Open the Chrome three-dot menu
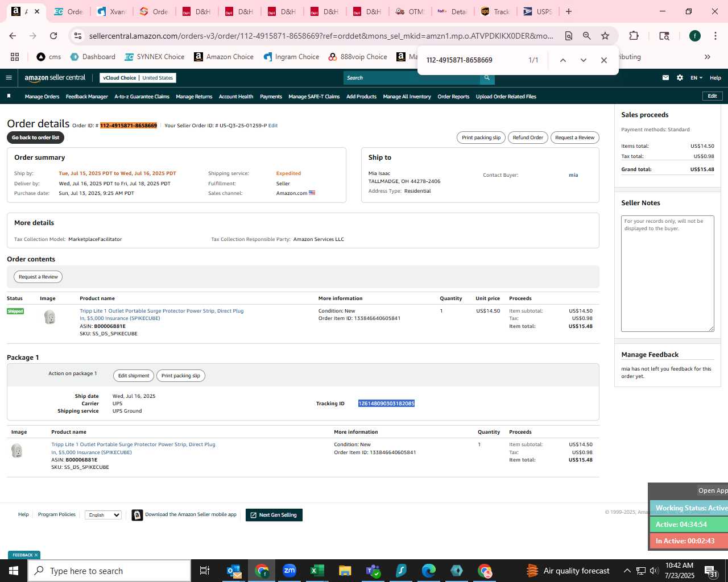Image resolution: width=728 pixels, height=582 pixels. click(x=715, y=36)
